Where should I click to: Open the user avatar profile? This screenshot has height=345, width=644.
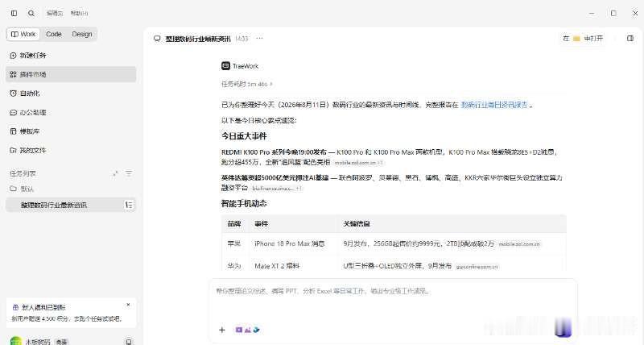click(x=15, y=341)
